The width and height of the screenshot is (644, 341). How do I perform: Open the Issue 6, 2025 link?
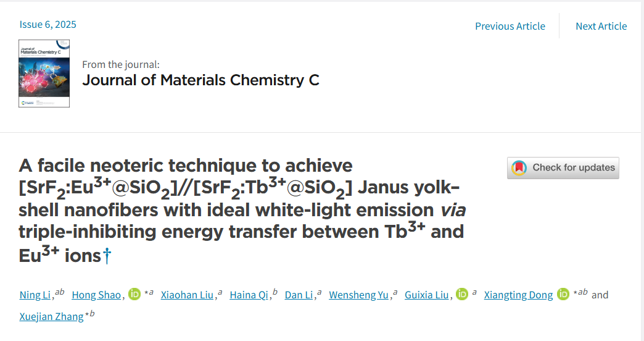[47, 24]
